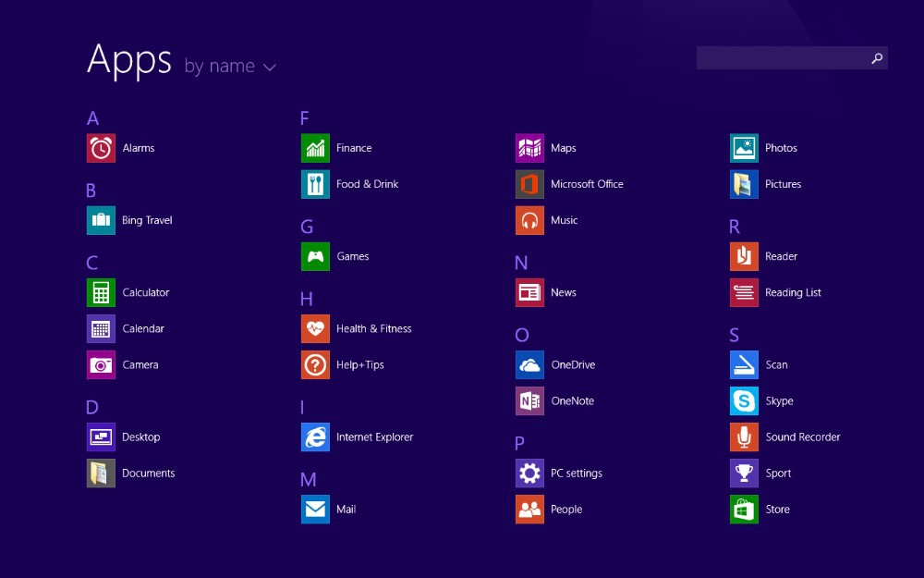Open the Reading List icon

pos(744,292)
